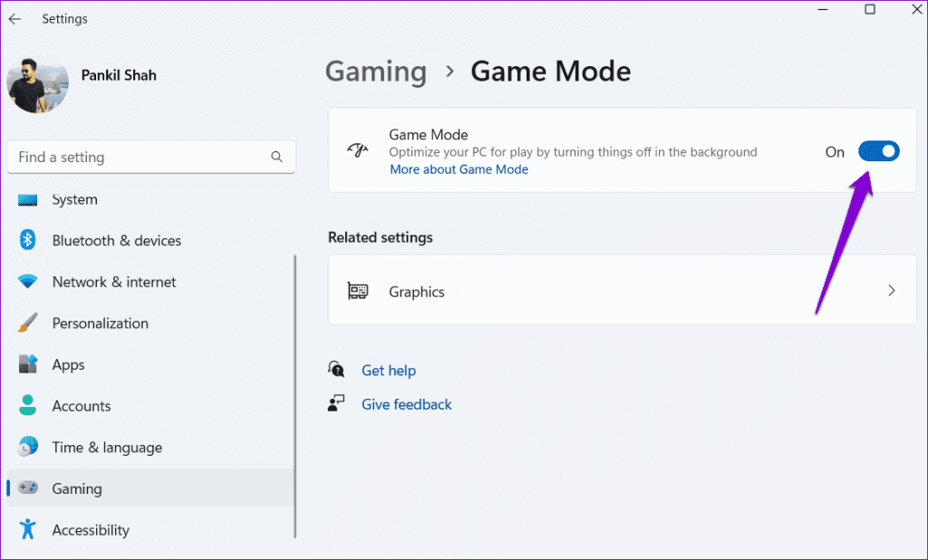Click the Time & language globe icon
This screenshot has width=928, height=560.
pos(28,447)
